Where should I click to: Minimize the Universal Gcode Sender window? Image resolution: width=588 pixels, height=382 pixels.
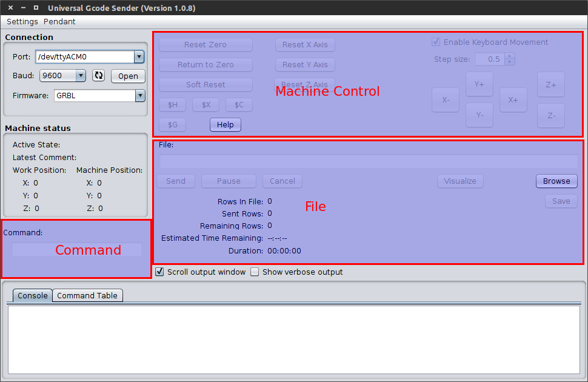coord(23,7)
